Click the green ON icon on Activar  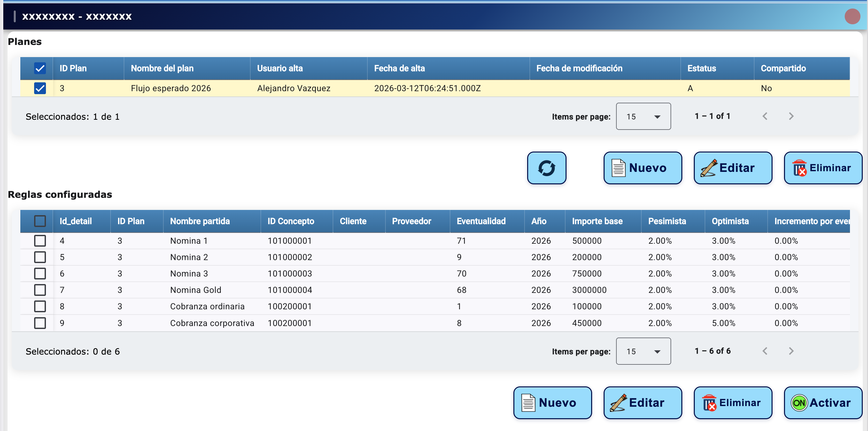[799, 402]
